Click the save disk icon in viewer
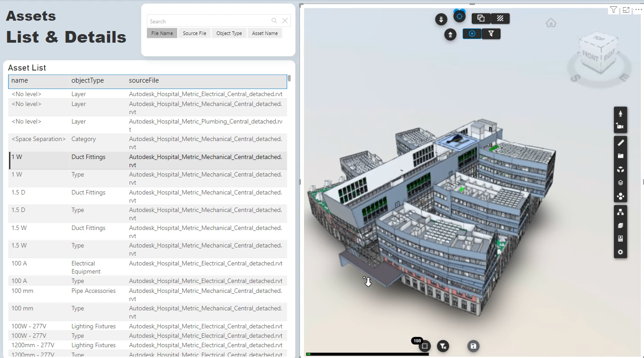The height and width of the screenshot is (358, 644). (x=473, y=346)
